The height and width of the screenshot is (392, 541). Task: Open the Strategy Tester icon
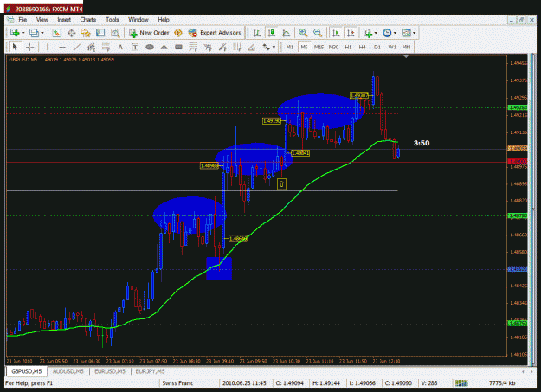pos(115,33)
